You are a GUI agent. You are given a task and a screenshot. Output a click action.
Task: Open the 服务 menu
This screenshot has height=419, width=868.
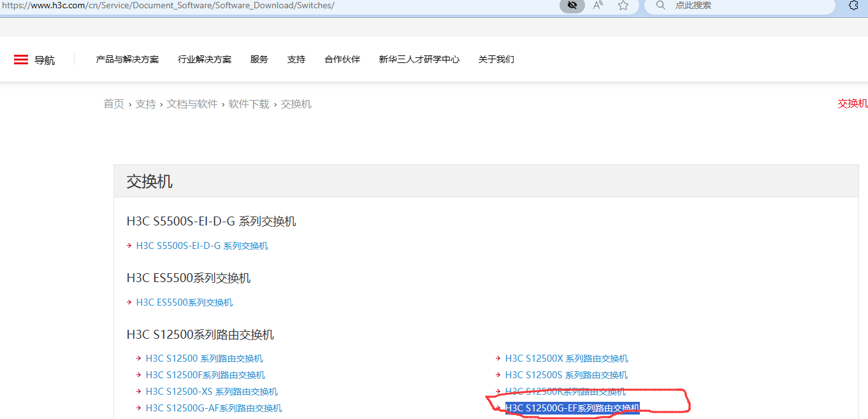259,59
